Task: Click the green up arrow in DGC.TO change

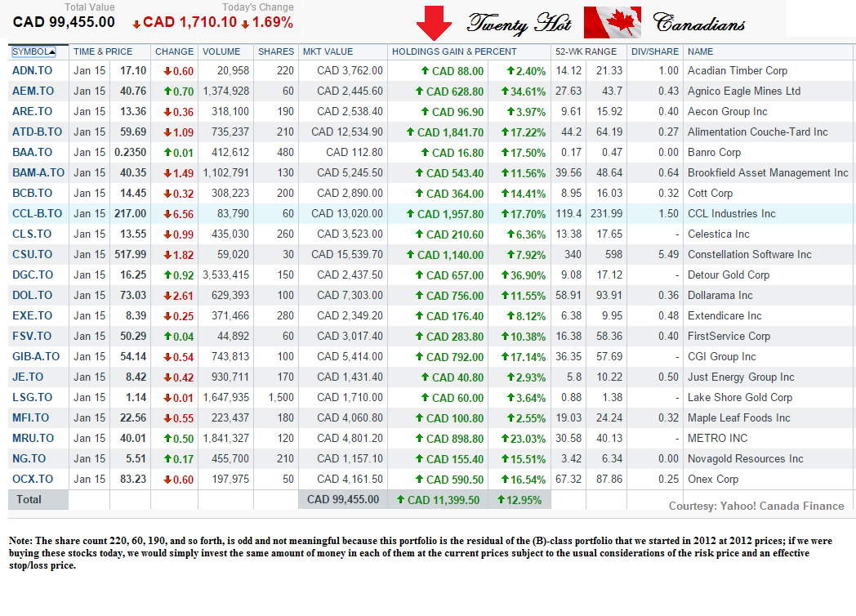Action: click(167, 275)
